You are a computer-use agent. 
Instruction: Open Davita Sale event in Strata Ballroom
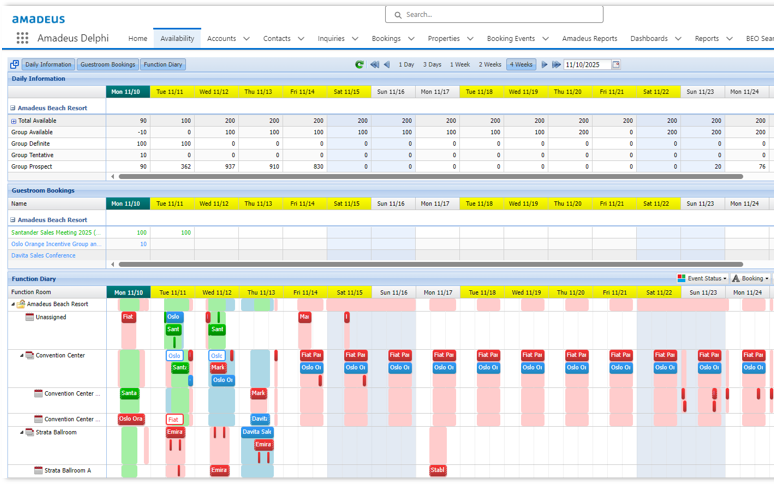pos(257,432)
